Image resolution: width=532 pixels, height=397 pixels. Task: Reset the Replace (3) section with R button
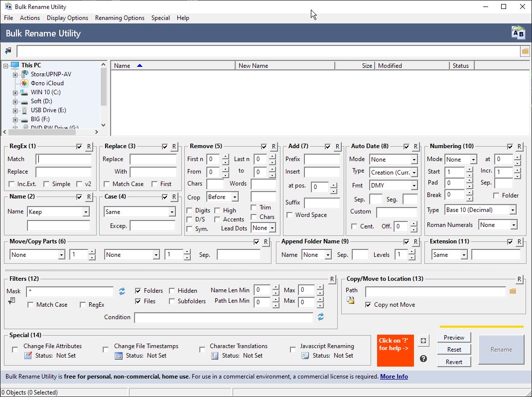(x=174, y=147)
